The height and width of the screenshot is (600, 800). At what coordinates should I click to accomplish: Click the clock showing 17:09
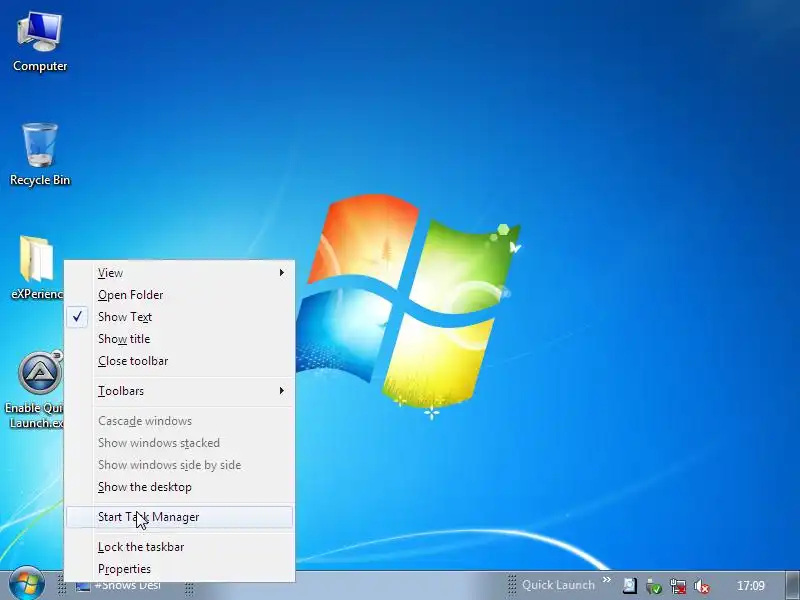pyautogui.click(x=751, y=586)
